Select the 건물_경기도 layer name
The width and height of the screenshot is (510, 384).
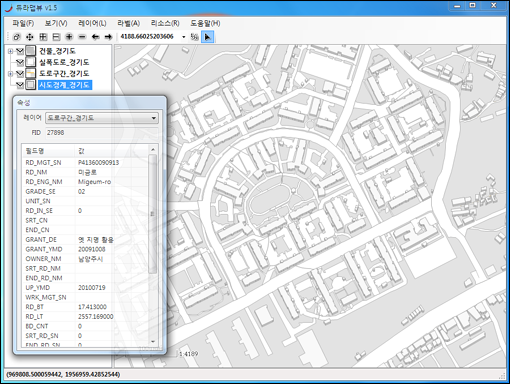pyautogui.click(x=57, y=51)
